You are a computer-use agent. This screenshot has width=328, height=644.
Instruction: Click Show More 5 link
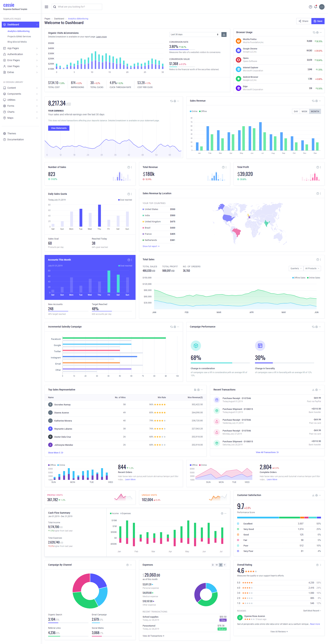click(x=56, y=453)
